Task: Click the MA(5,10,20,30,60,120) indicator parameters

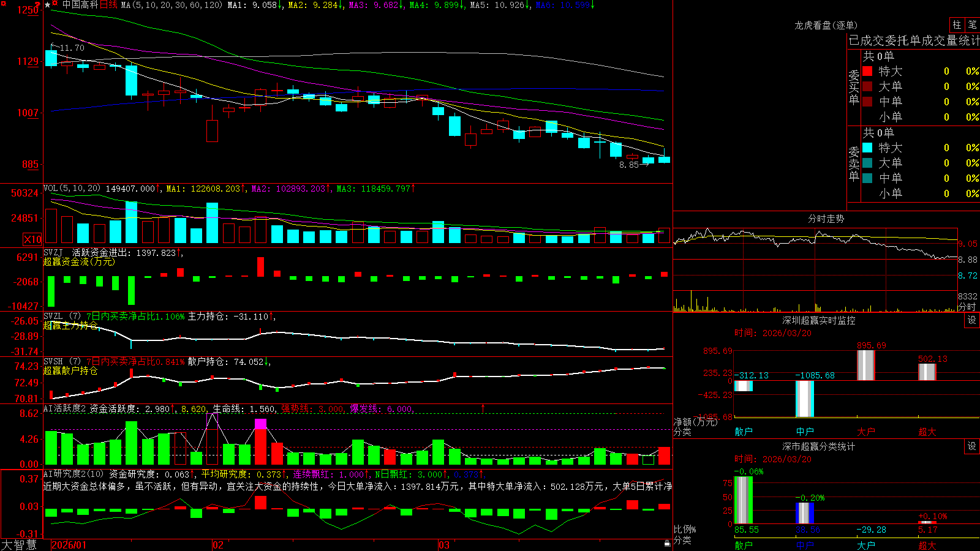Action: pyautogui.click(x=171, y=5)
